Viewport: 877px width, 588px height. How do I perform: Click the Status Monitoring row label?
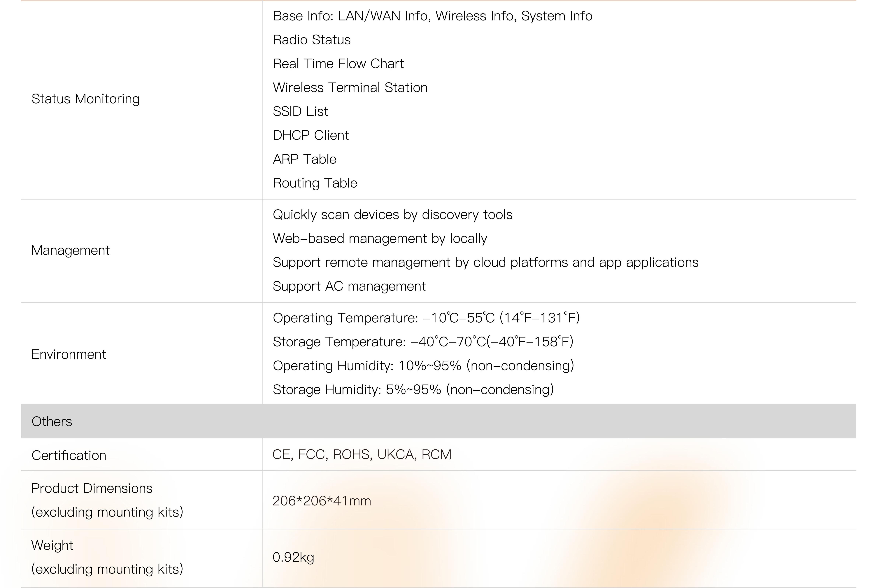click(x=85, y=99)
